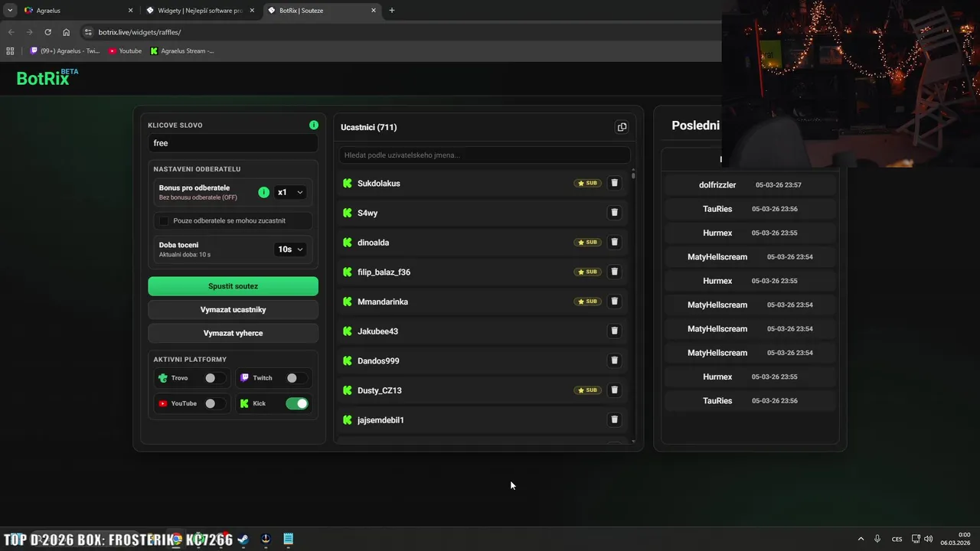Click the info icon next to Bonus pro odberatele
This screenshot has width=980, height=551.
(264, 192)
